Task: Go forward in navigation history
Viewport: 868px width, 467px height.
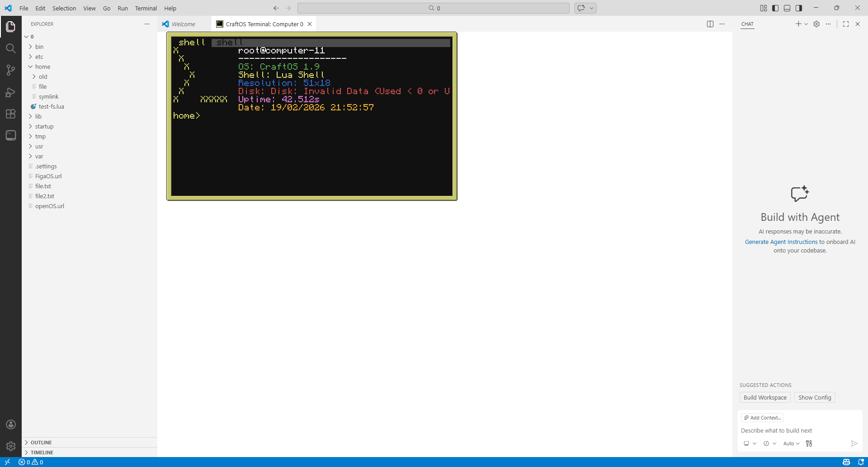Action: click(288, 8)
